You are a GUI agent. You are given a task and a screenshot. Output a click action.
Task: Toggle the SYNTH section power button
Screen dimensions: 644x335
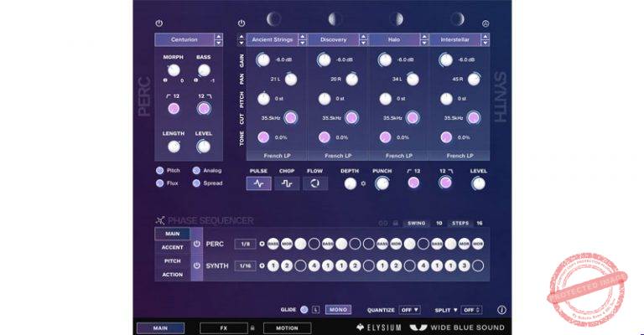241,23
